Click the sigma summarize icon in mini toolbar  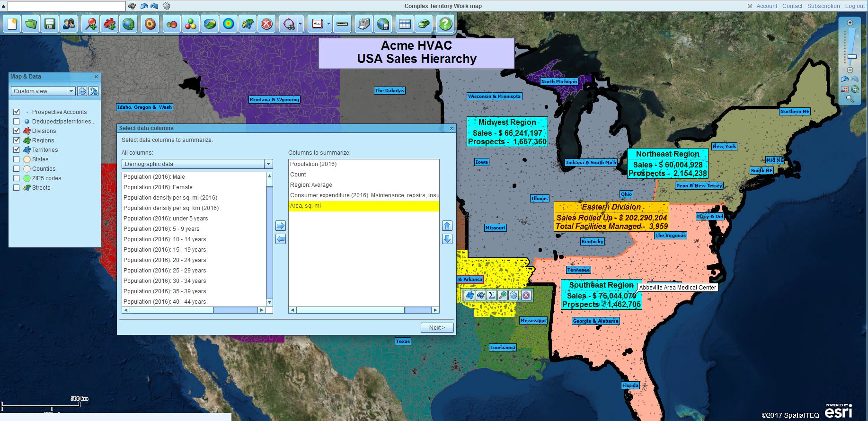pos(491,295)
